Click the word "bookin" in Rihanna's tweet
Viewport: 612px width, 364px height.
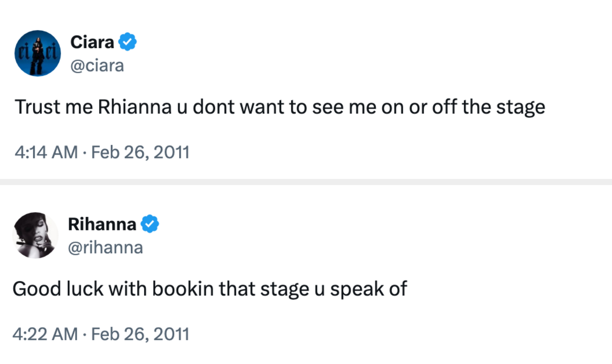coord(183,289)
